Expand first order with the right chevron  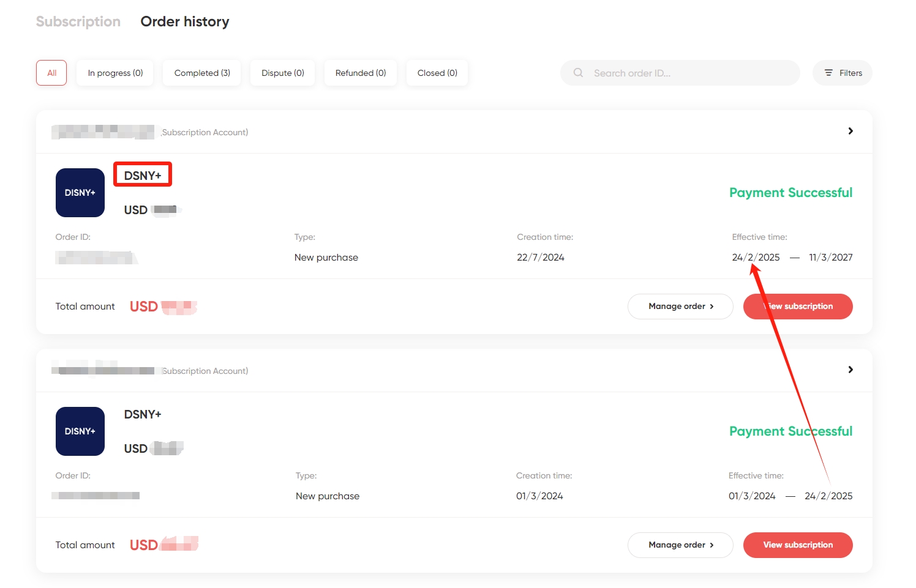pyautogui.click(x=850, y=131)
